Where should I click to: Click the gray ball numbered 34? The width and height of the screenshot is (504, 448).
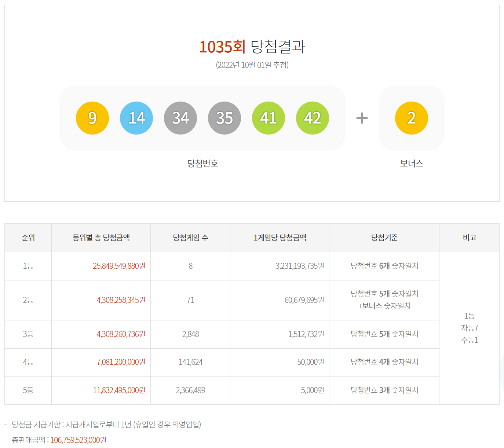click(180, 118)
